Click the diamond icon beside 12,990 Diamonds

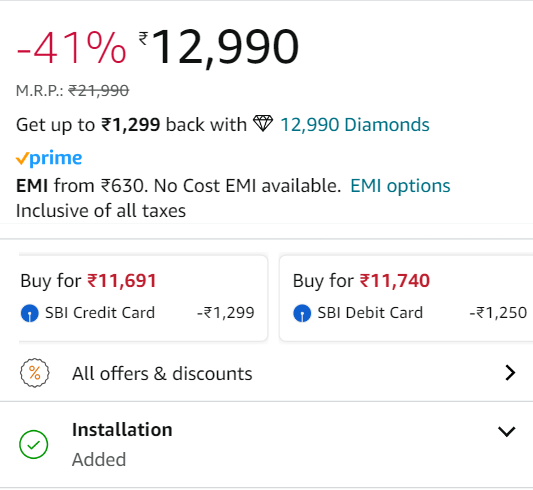pos(263,123)
